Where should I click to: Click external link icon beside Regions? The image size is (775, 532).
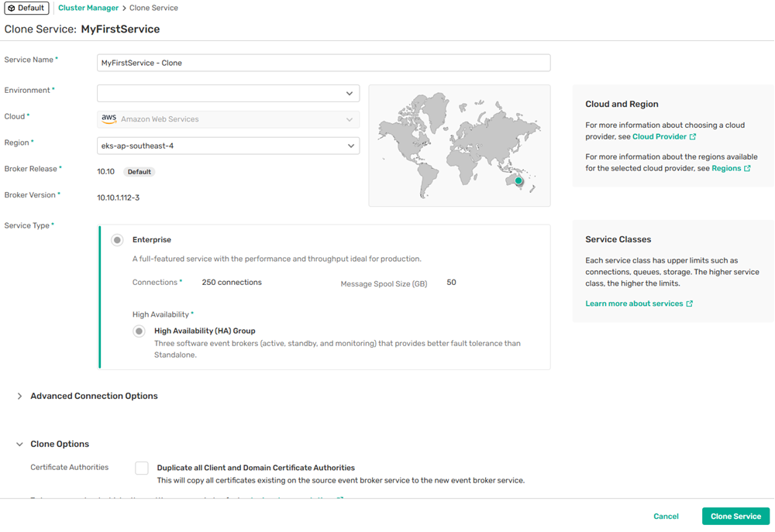[747, 168]
